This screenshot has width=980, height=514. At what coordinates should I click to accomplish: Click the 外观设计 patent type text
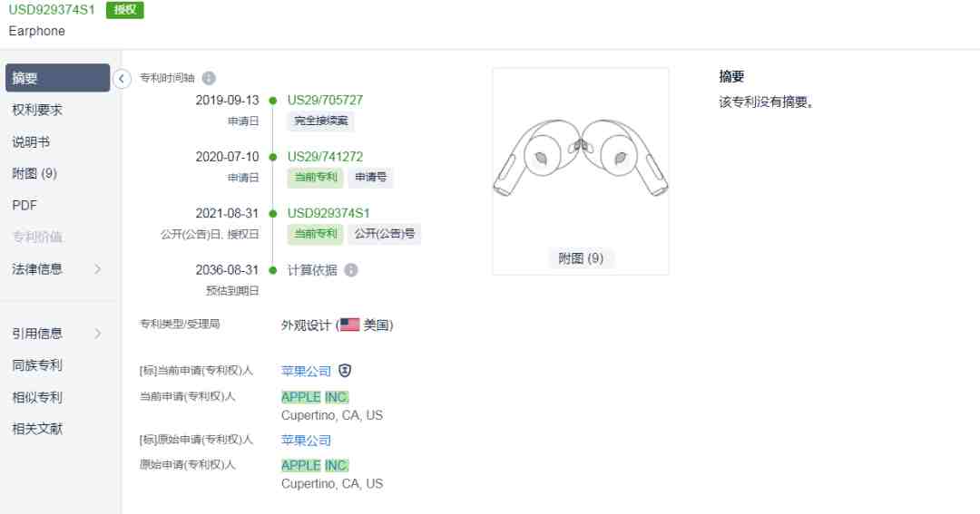(306, 325)
